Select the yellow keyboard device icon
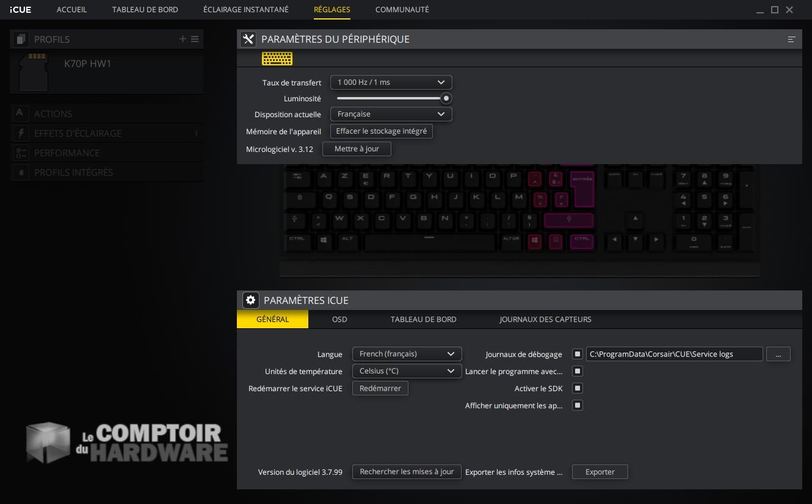Viewport: 812px width, 504px height. (x=277, y=59)
